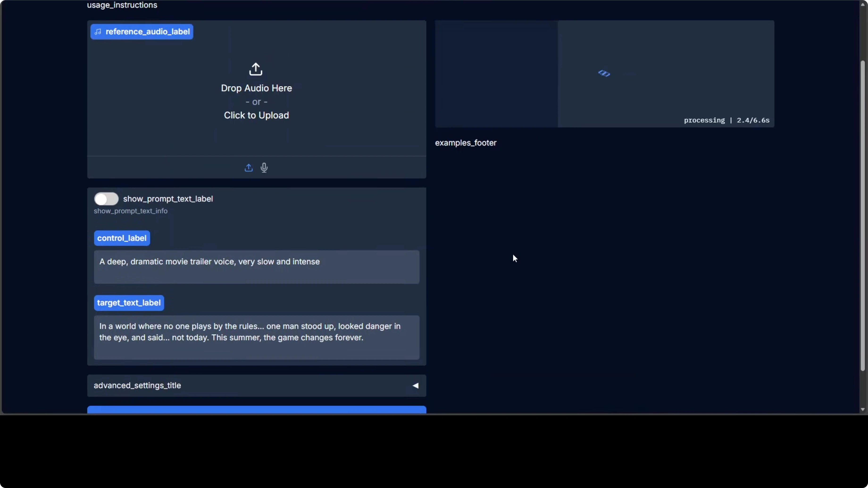The width and height of the screenshot is (868, 488).
Task: Click the processing spinner icon
Action: (604, 73)
